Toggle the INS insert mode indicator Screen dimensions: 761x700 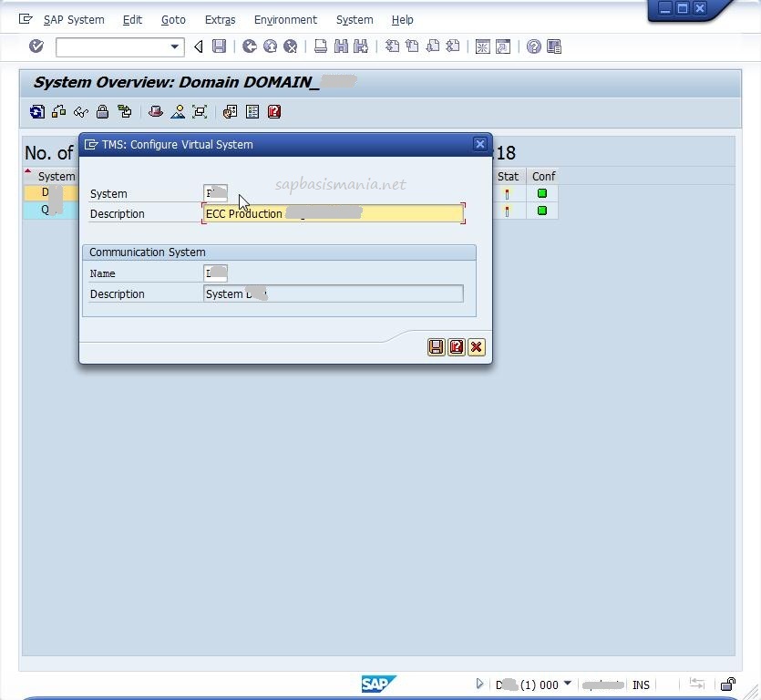pyautogui.click(x=641, y=685)
